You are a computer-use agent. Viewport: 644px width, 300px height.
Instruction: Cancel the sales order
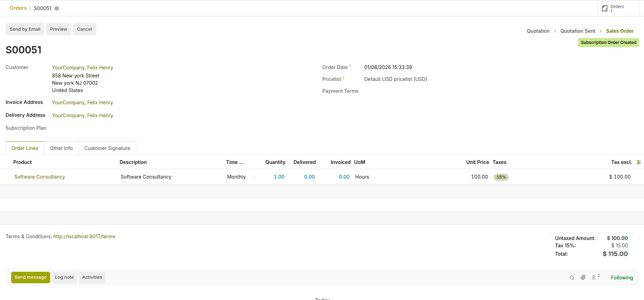[84, 29]
